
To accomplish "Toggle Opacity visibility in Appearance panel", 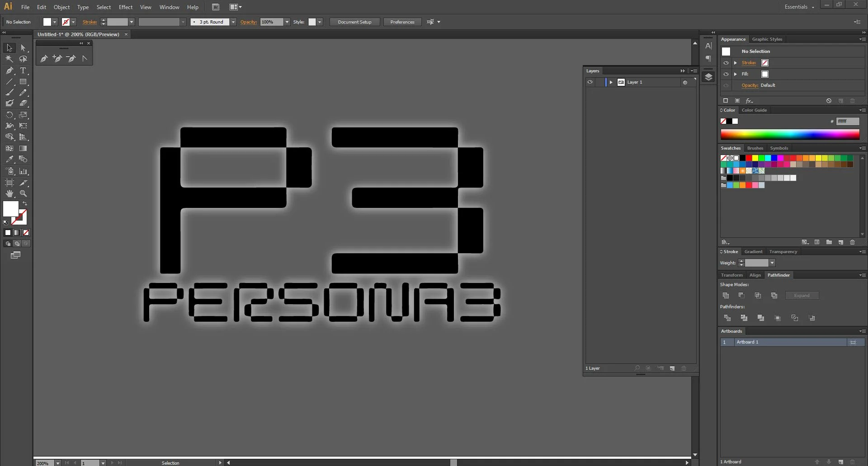I will coord(726,85).
